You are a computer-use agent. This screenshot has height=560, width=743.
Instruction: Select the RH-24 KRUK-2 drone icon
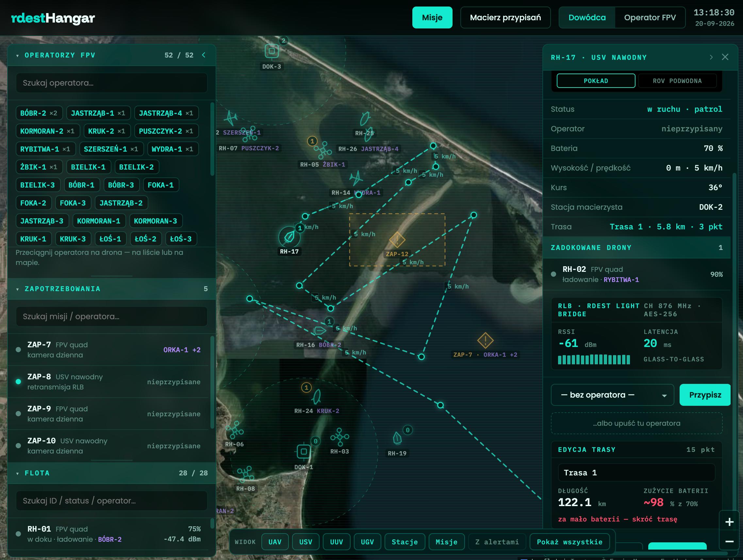coord(316,397)
